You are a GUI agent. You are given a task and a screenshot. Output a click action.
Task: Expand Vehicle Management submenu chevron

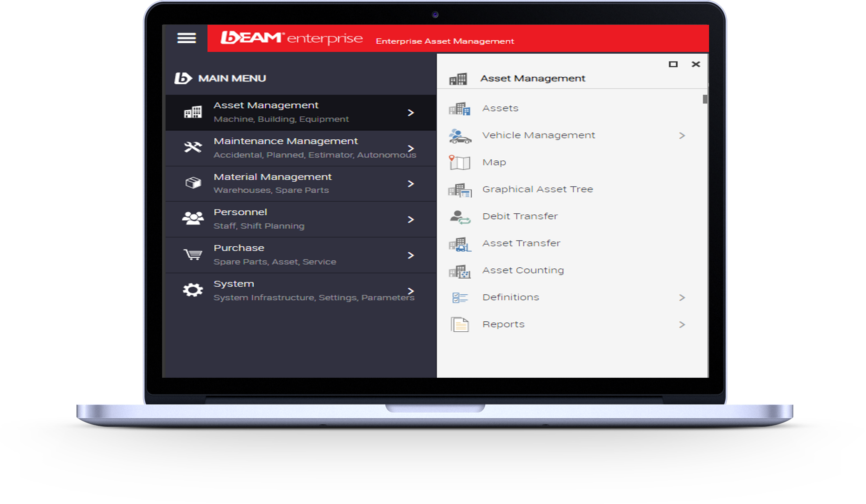(x=682, y=136)
